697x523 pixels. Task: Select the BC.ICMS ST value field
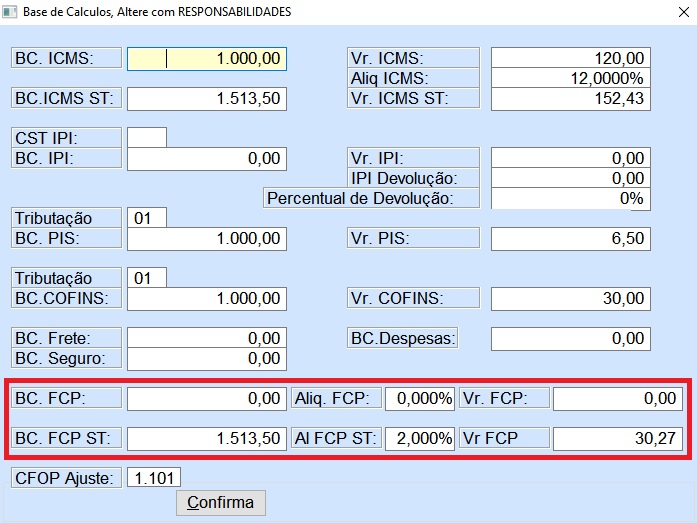[207, 99]
